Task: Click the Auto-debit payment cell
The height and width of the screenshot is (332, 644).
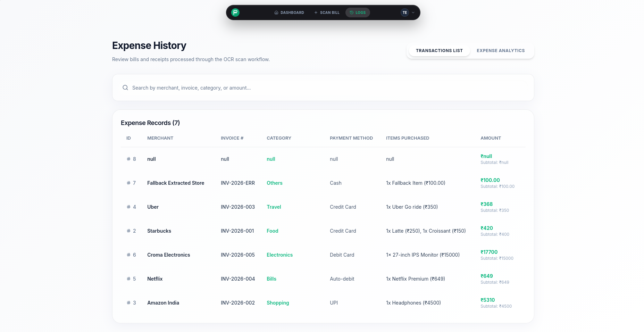Action: [x=342, y=279]
